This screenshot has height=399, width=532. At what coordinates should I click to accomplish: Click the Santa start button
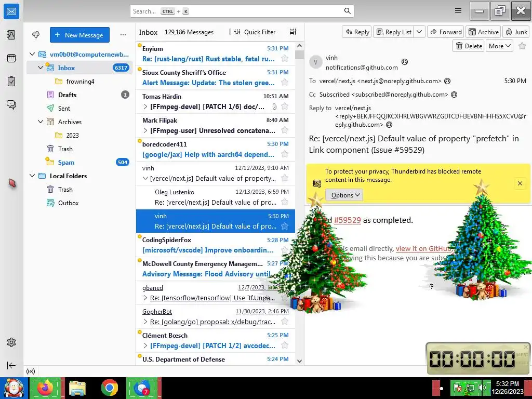click(14, 388)
